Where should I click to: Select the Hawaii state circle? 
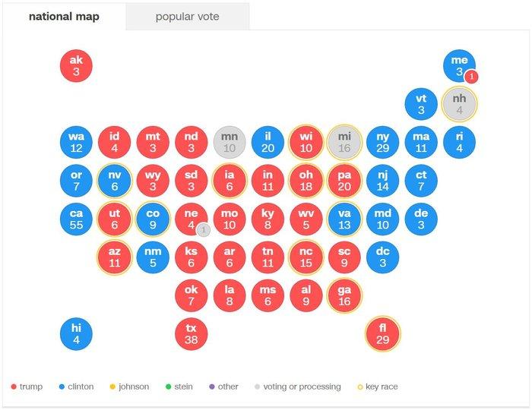76,334
